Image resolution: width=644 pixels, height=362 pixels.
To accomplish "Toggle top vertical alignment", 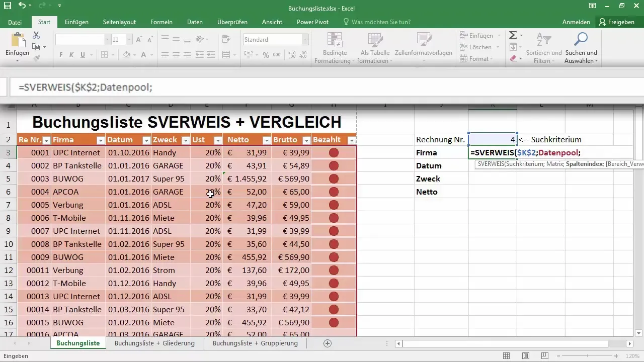I will [165, 39].
